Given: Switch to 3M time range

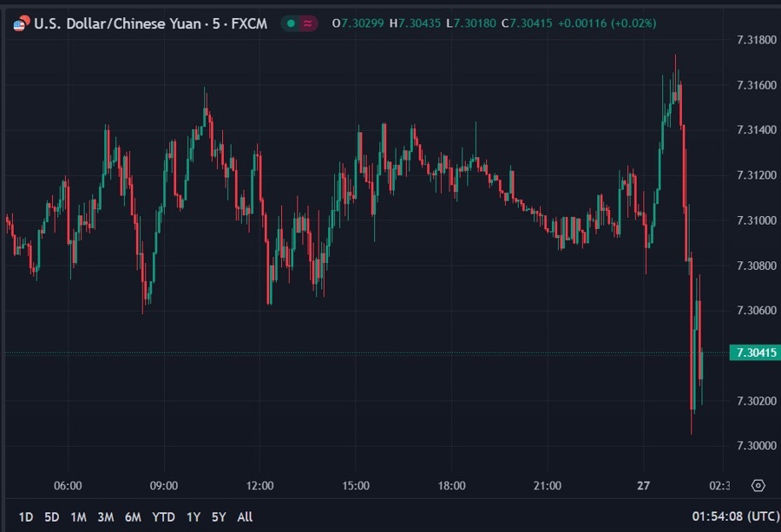Looking at the screenshot, I should coord(106,516).
